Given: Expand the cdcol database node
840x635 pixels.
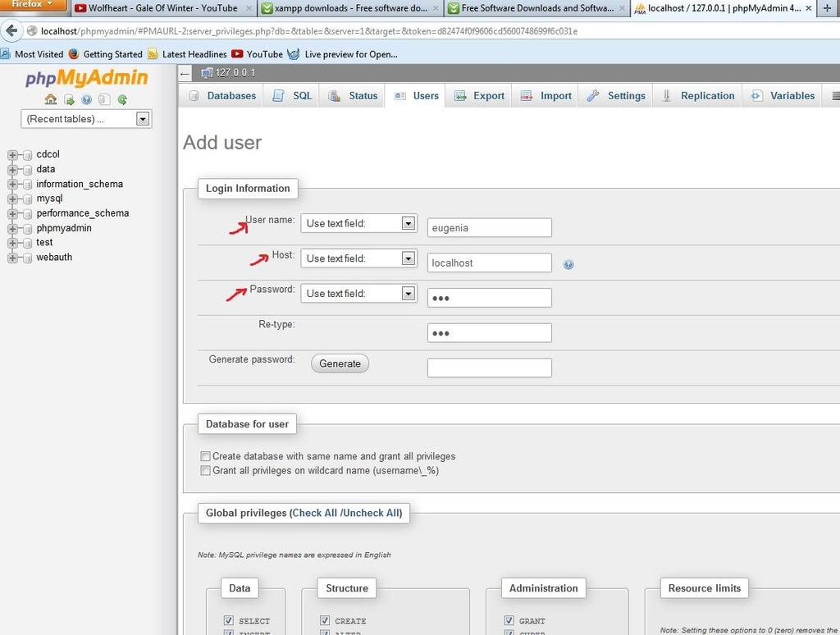Looking at the screenshot, I should [x=12, y=155].
